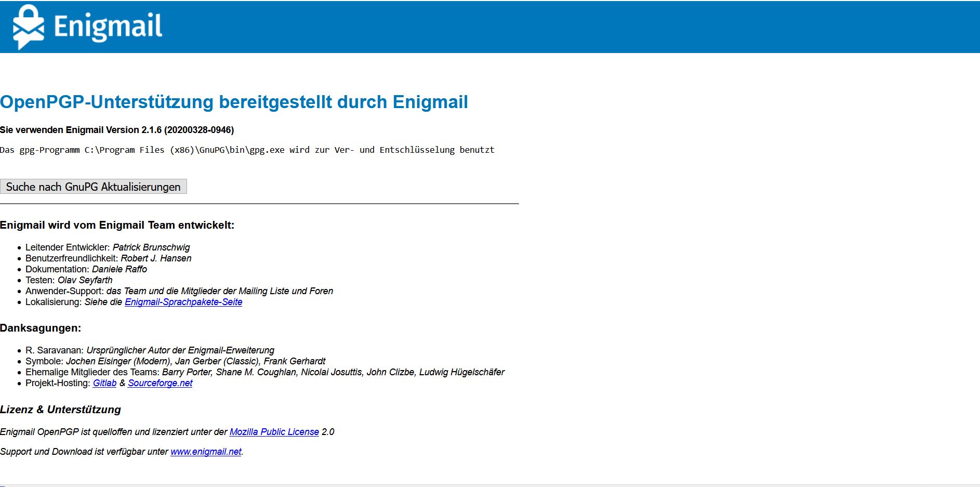Open the Mozilla Public License link
This screenshot has width=980, height=487.
tap(274, 432)
